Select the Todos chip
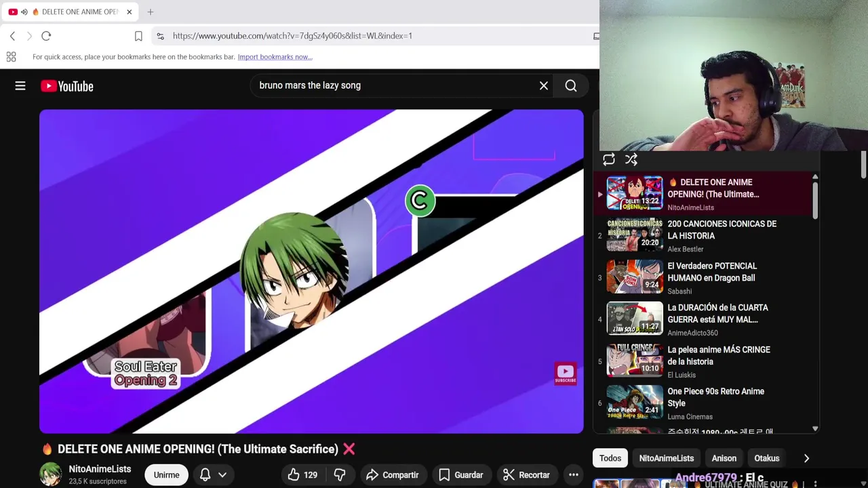 610,458
